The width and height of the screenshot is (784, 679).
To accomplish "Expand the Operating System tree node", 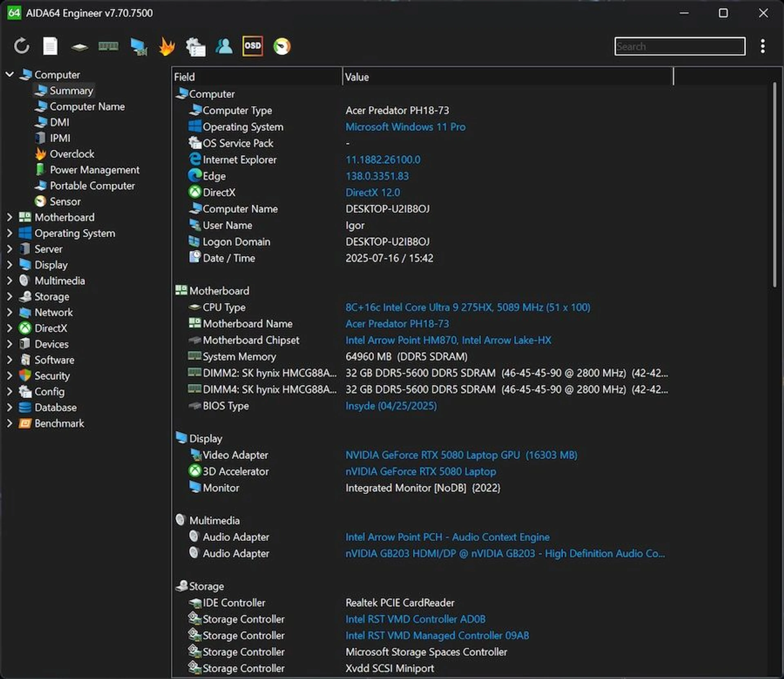I will pos(10,233).
